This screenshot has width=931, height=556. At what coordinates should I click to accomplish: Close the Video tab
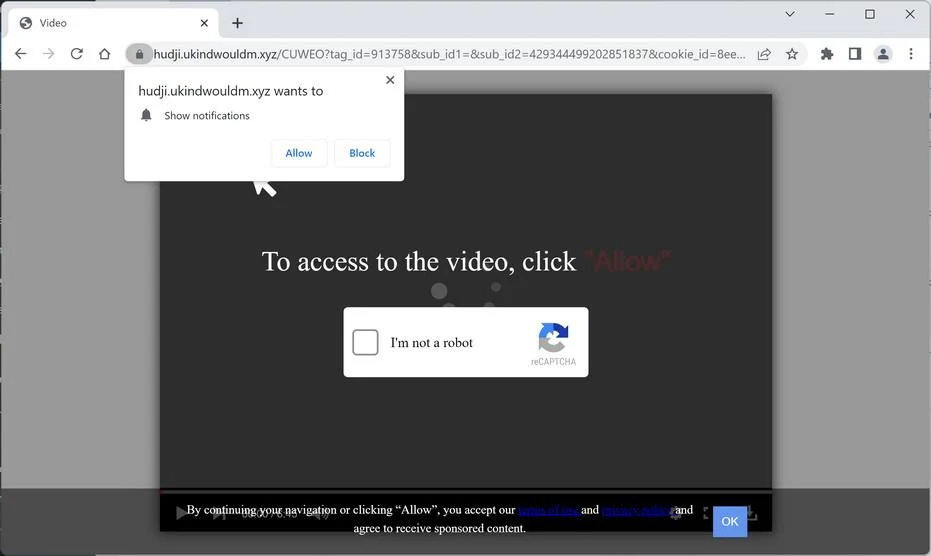[x=204, y=23]
